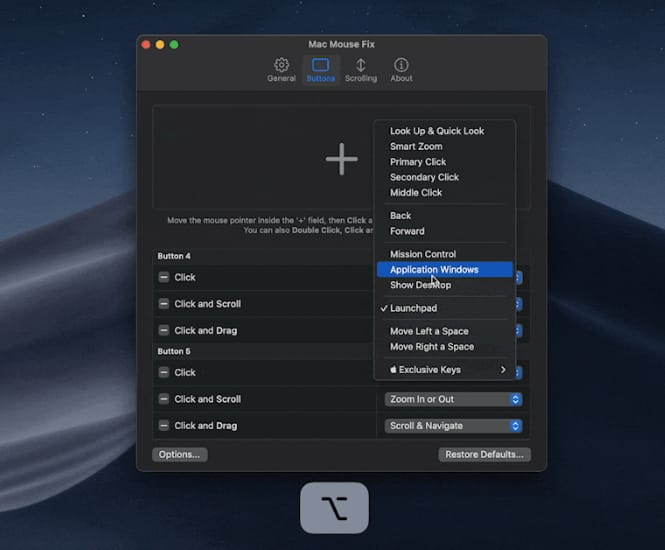Close the Mac Mouse Fix window
Screen dimensions: 665x550
[146, 45]
